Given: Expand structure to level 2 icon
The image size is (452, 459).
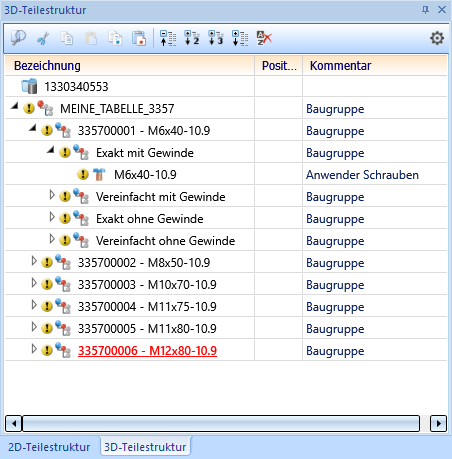Looking at the screenshot, I should [x=192, y=38].
